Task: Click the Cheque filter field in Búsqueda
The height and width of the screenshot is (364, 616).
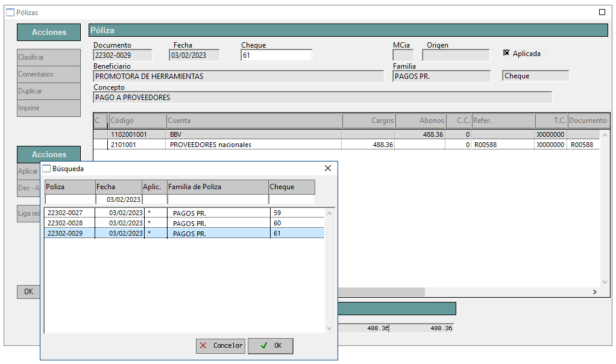Action: pos(292,199)
